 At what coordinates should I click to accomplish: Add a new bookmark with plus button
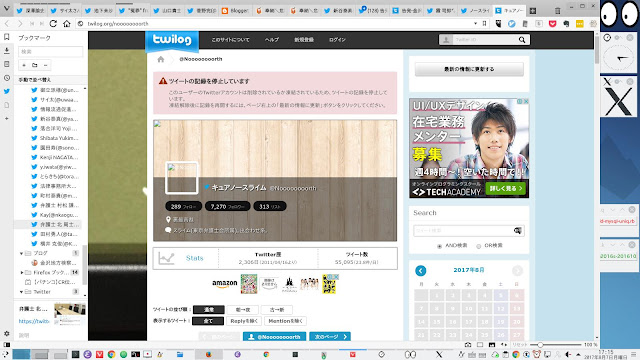pyautogui.click(x=24, y=65)
